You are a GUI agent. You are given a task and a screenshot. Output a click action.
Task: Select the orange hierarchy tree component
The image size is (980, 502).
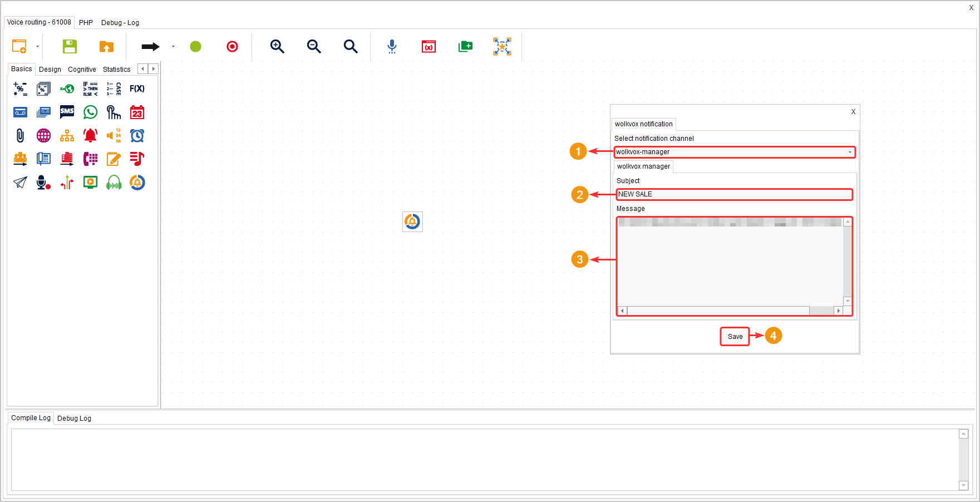pos(67,135)
